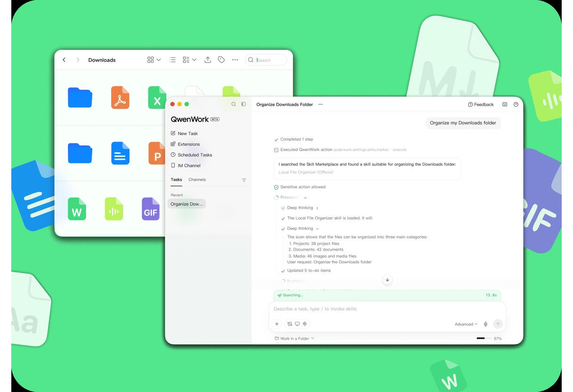Select the green Word W file in Downloads window
The height and width of the screenshot is (392, 573).
tap(77, 209)
